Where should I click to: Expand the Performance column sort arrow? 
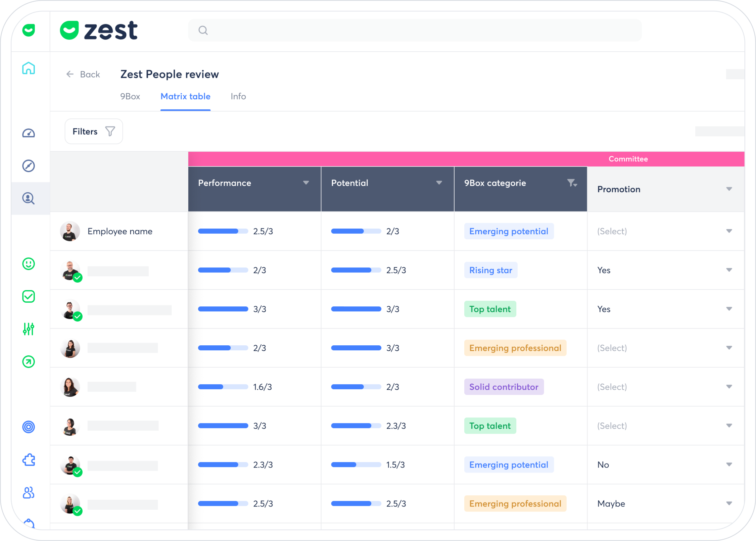pyautogui.click(x=306, y=183)
